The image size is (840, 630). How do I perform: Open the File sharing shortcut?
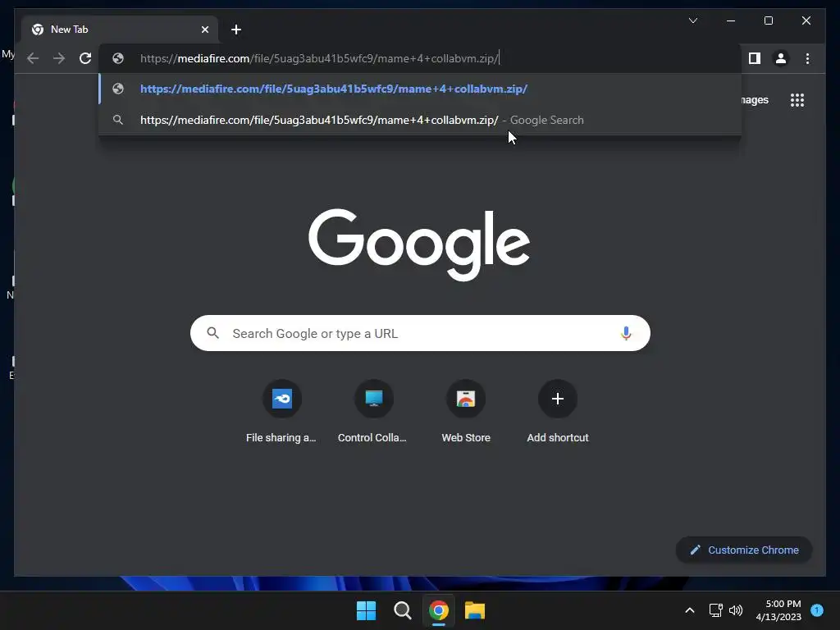(282, 412)
